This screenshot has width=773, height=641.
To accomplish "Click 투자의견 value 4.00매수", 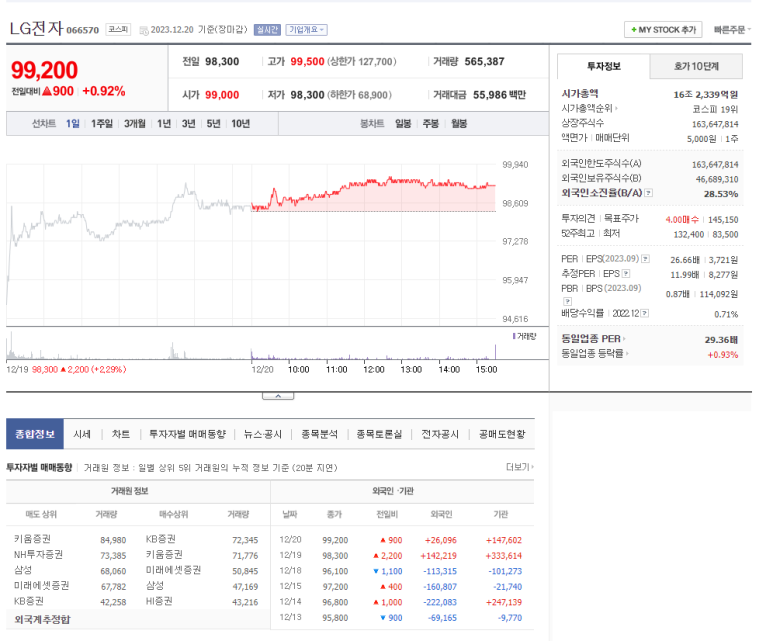I will [682, 219].
